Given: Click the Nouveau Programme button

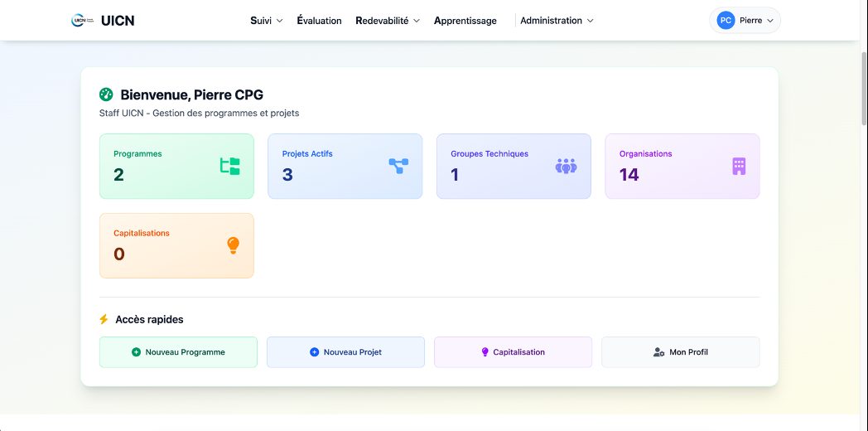Looking at the screenshot, I should [178, 351].
